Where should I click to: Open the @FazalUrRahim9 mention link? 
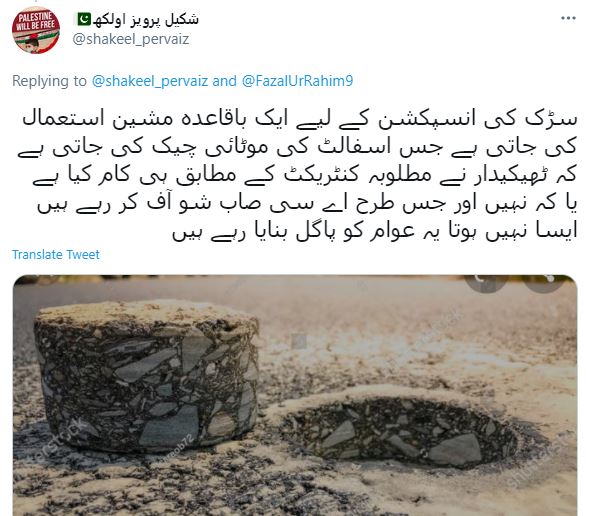point(298,81)
